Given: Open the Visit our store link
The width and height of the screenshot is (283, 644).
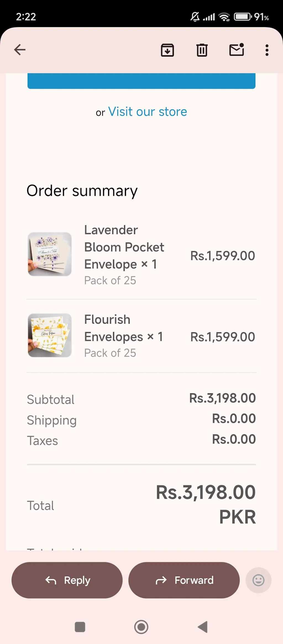Looking at the screenshot, I should point(147,112).
